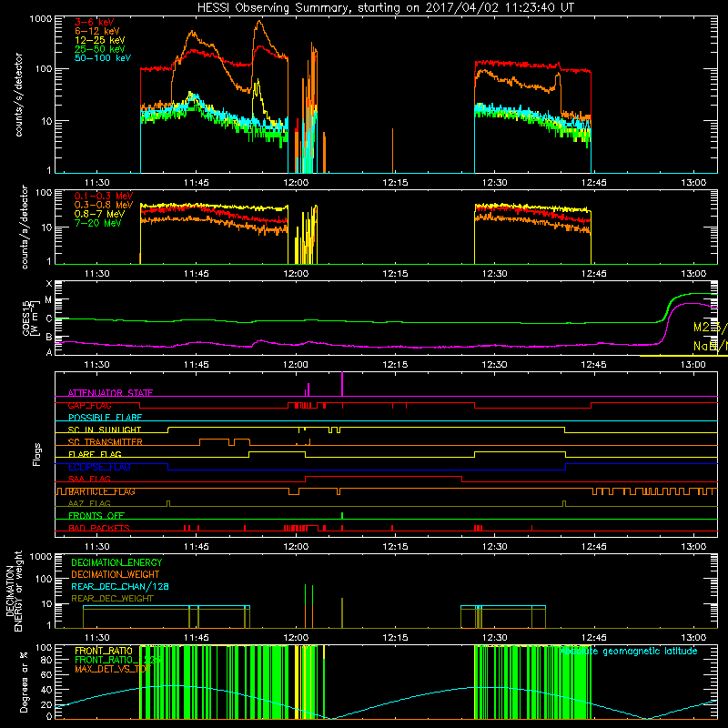Click the M class tick on GOES axis
The height and width of the screenshot is (728, 728).
click(x=48, y=300)
